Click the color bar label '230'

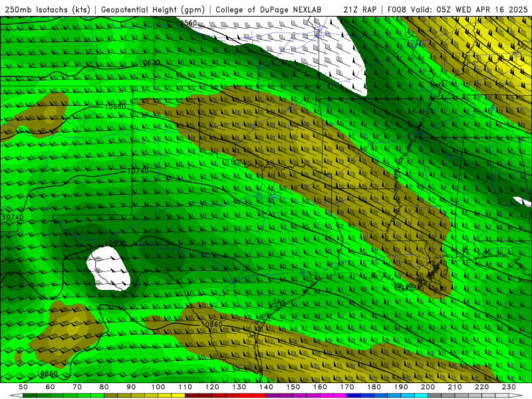click(509, 387)
